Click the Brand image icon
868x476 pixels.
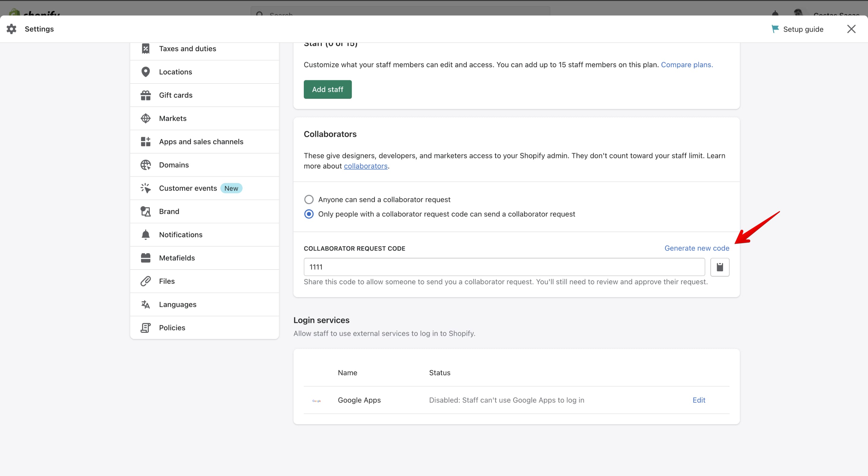146,211
